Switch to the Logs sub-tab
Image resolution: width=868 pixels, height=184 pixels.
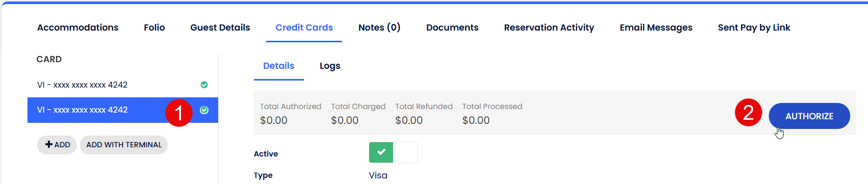[330, 66]
